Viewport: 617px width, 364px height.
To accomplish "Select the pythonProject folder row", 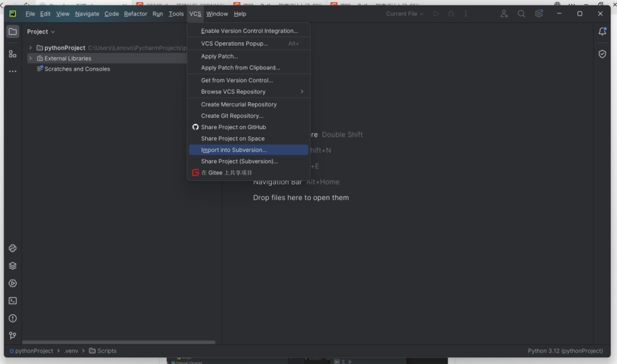I will (106, 48).
